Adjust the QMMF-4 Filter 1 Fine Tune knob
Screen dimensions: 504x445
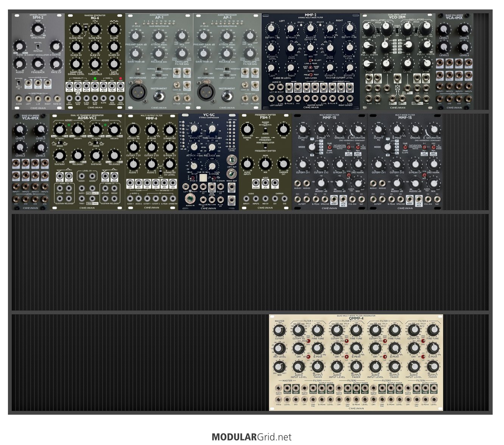(318, 330)
